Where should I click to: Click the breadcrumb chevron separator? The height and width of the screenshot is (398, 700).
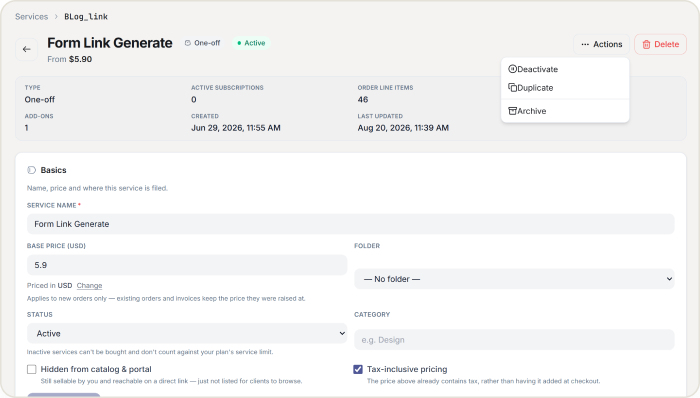click(x=56, y=17)
